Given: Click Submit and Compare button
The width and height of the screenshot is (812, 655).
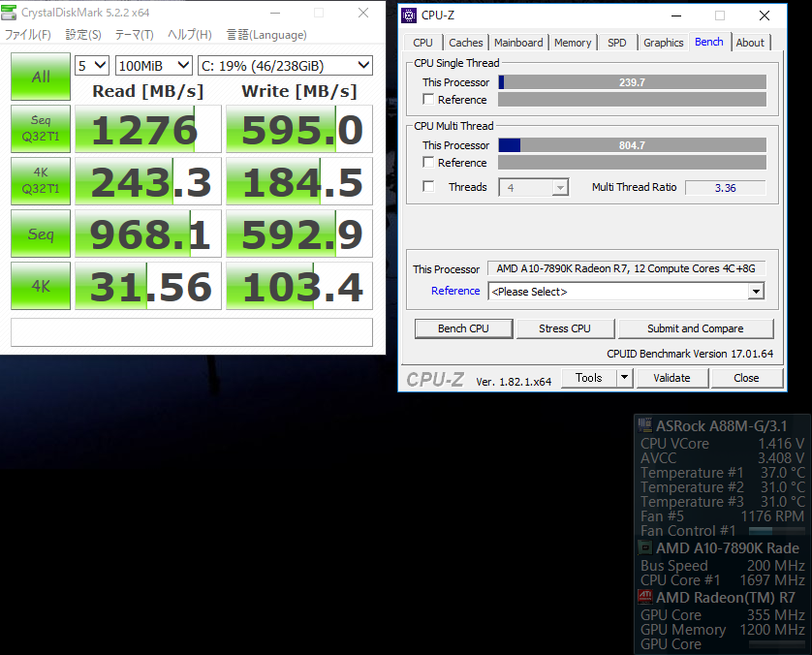Looking at the screenshot, I should (x=696, y=328).
